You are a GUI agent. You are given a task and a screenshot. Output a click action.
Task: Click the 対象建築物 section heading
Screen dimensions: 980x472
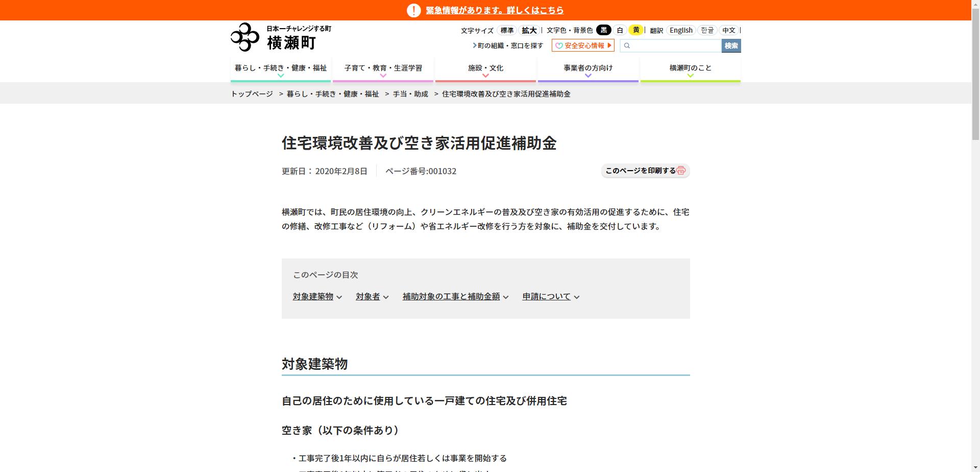(314, 364)
